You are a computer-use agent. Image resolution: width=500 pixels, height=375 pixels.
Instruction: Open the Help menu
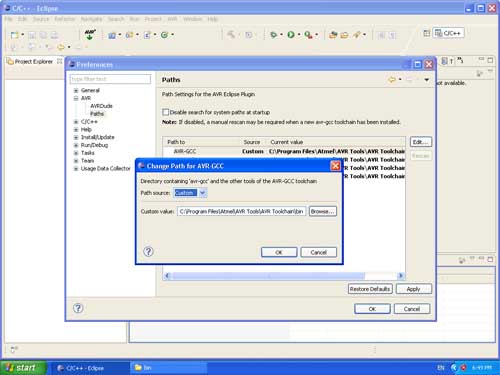click(x=212, y=19)
